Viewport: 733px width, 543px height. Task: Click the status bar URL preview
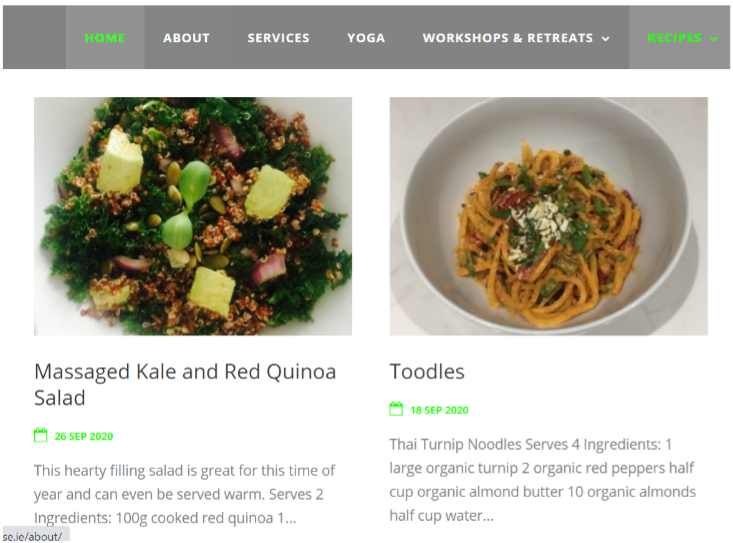(x=32, y=536)
